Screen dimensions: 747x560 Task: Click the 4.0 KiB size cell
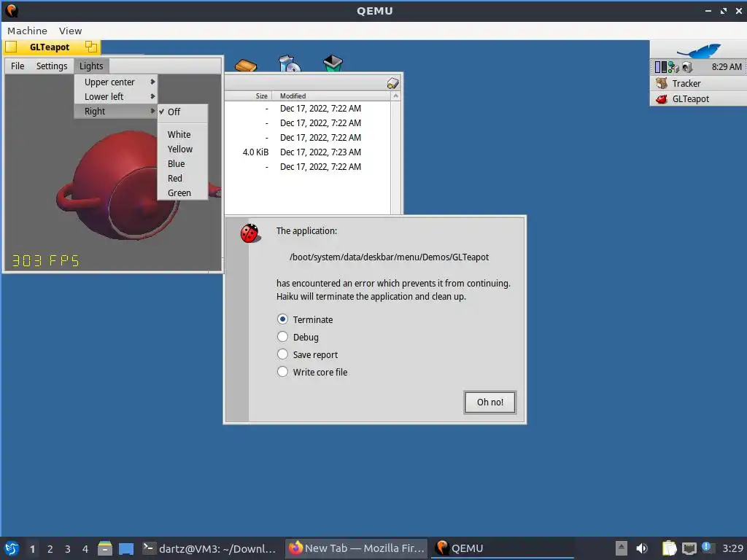[x=255, y=152]
